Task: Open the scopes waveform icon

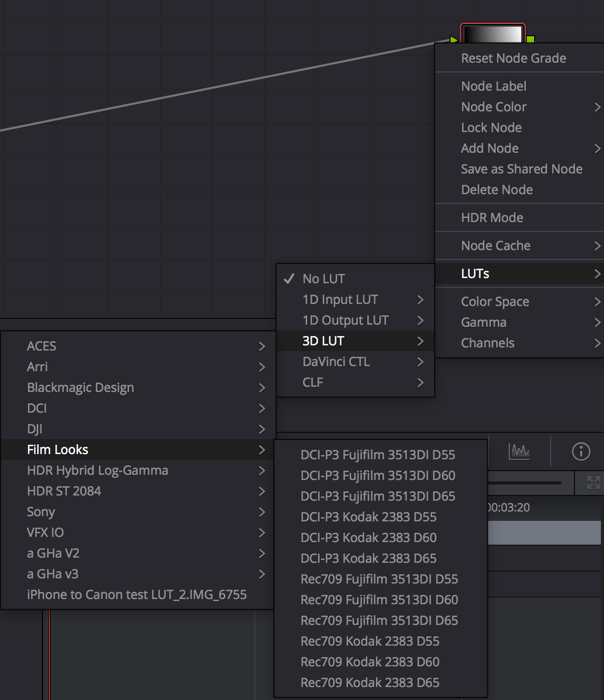Action: click(519, 451)
